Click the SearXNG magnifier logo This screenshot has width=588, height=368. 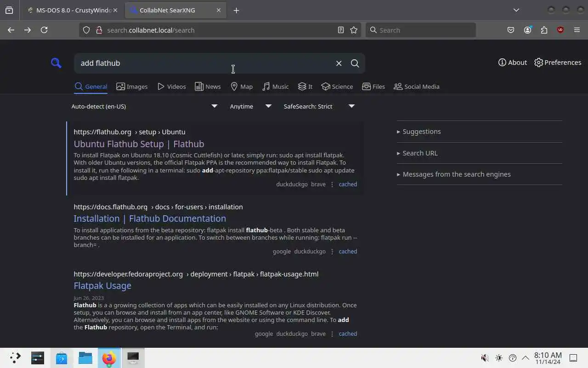click(56, 63)
